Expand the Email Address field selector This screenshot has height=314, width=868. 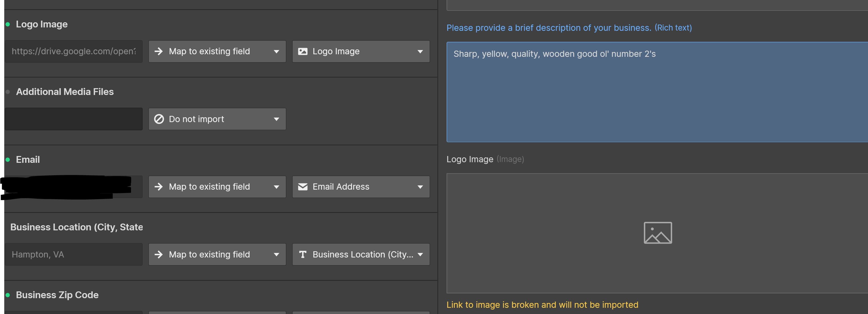(x=361, y=187)
